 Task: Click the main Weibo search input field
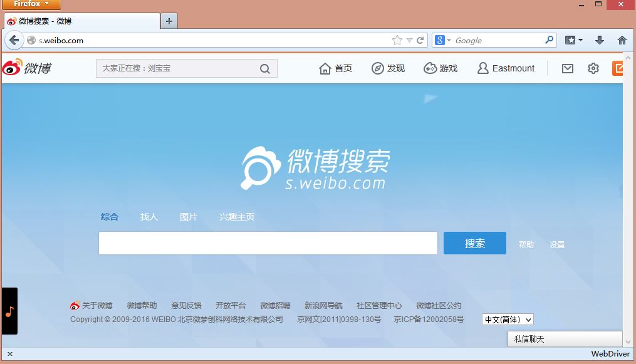(268, 243)
